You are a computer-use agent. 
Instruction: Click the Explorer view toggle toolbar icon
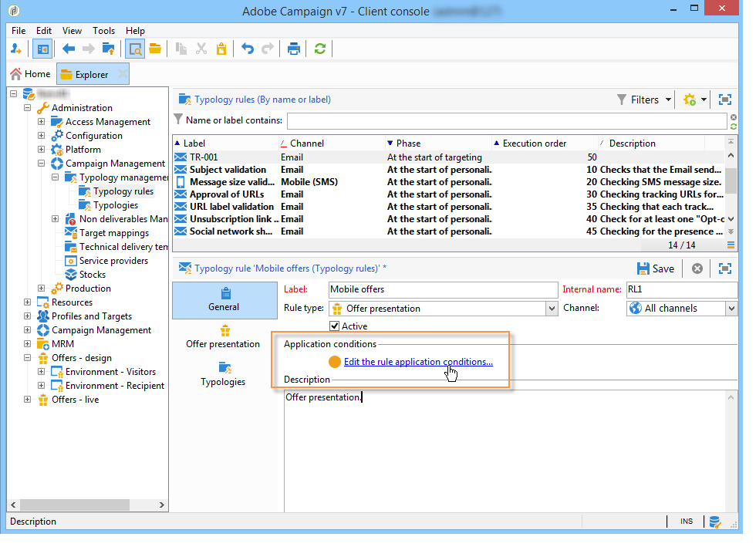[x=136, y=49]
